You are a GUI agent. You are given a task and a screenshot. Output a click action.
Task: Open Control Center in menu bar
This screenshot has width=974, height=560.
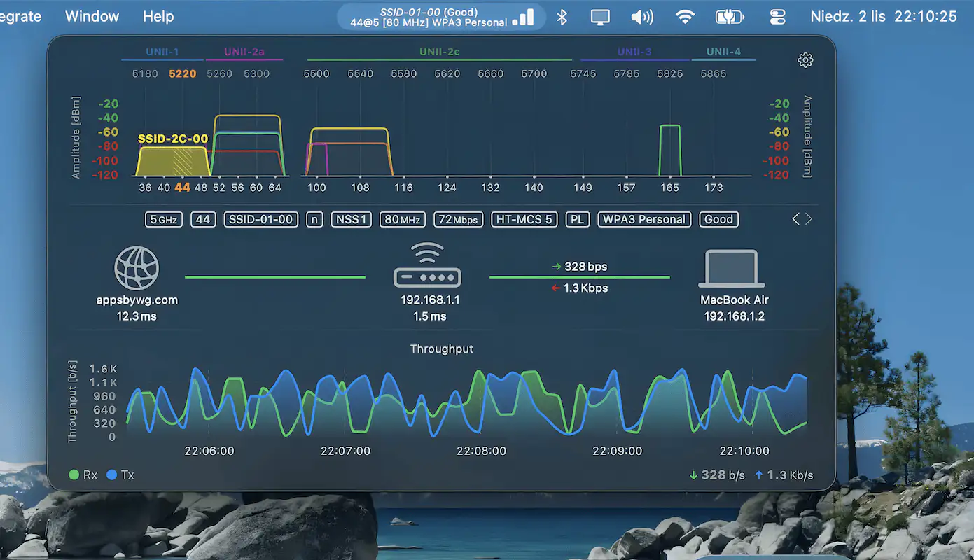pos(778,17)
